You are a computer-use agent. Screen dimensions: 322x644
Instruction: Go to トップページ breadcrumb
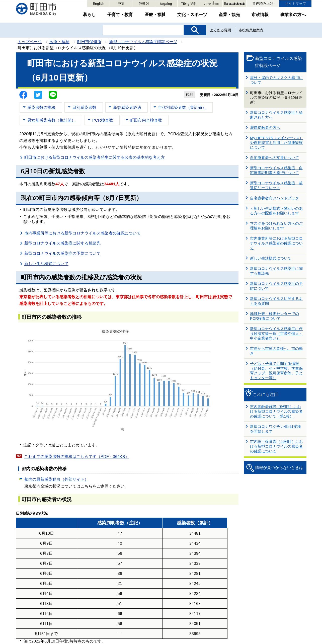[x=30, y=42]
